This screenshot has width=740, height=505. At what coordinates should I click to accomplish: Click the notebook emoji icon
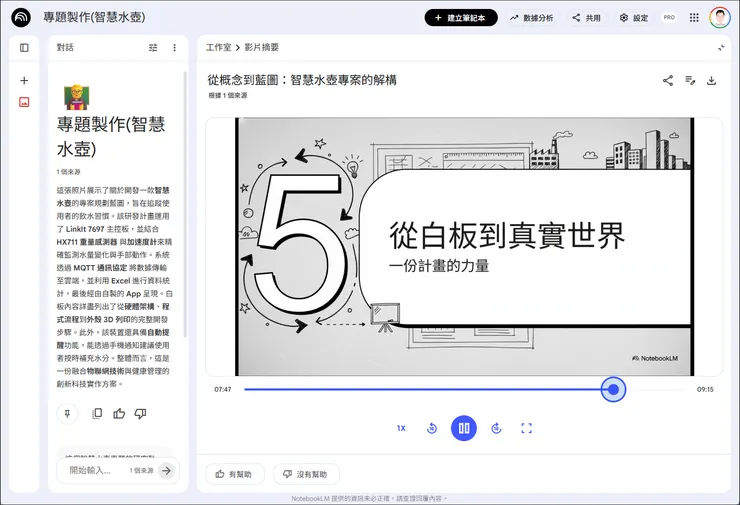tap(76, 97)
